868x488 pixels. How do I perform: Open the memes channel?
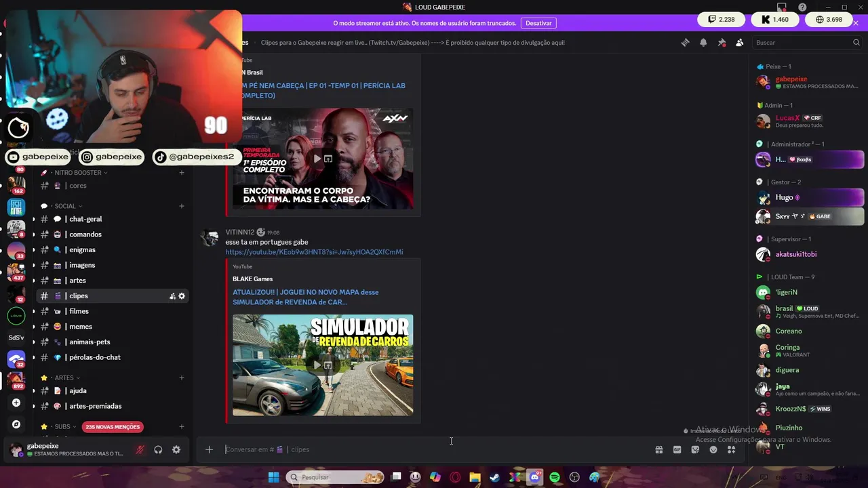pos(112,327)
